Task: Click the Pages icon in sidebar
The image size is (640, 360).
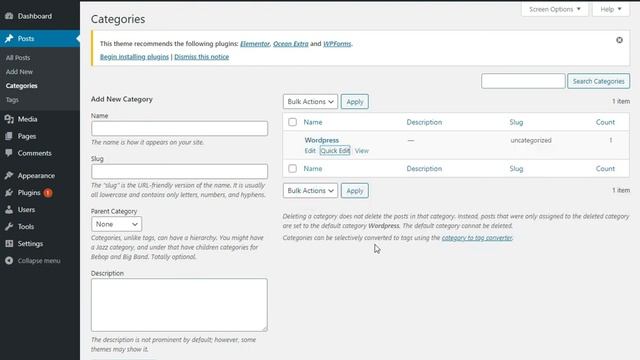Action: [9, 136]
